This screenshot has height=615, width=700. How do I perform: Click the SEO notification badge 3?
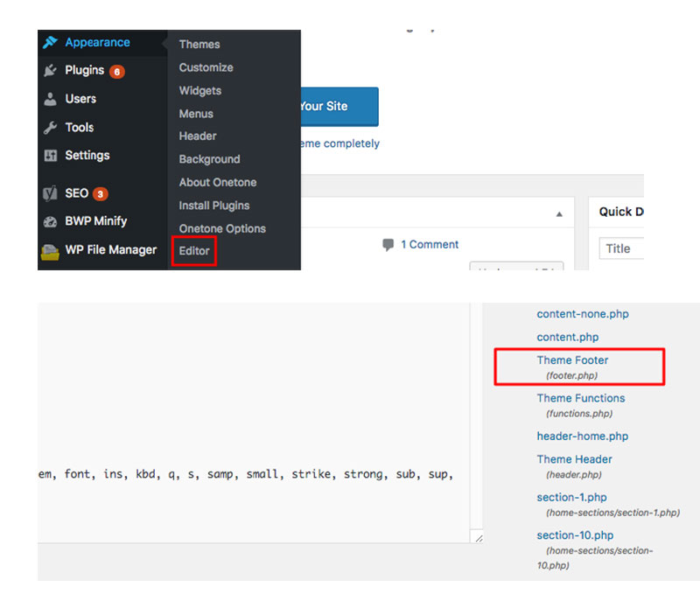point(101,193)
